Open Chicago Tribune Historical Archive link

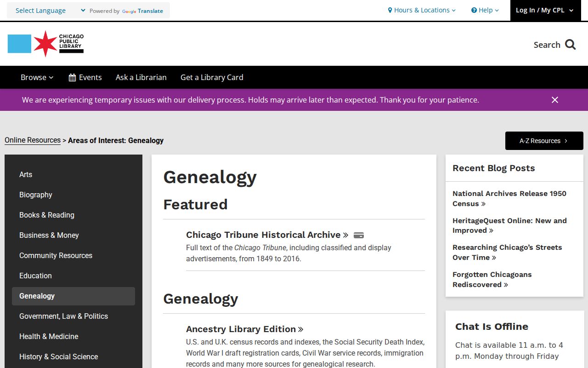(x=267, y=235)
